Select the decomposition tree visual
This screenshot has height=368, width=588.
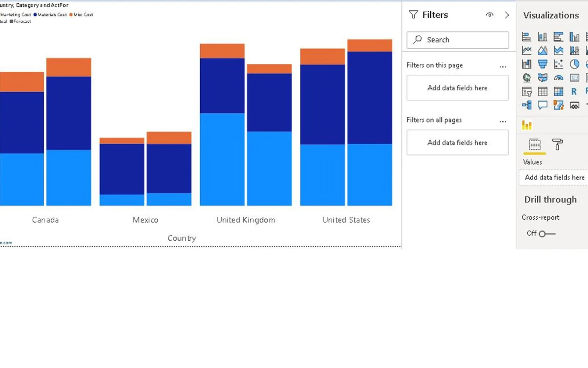click(527, 105)
